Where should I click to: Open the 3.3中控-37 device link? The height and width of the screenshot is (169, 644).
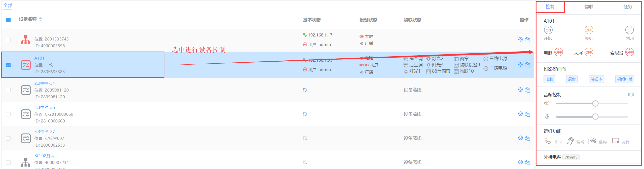click(45, 132)
